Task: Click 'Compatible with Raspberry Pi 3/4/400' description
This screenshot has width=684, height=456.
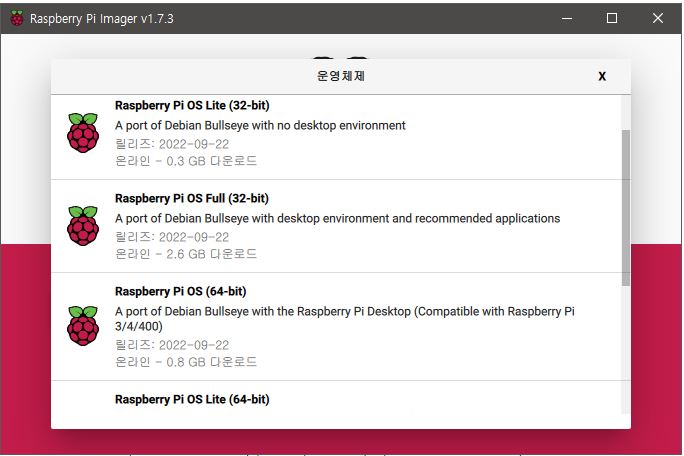Action: pos(345,319)
